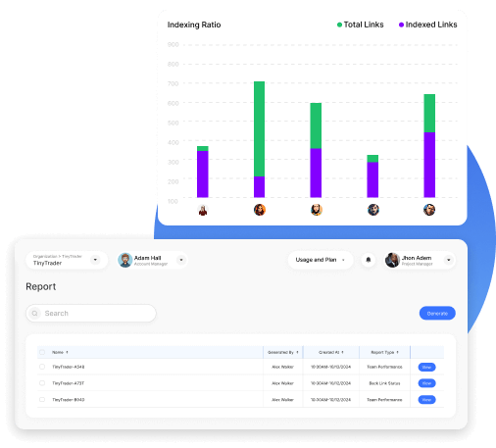This screenshot has height=448, width=496.
Task: Check the TinyTrader-4737 row checkbox
Action: (42, 383)
